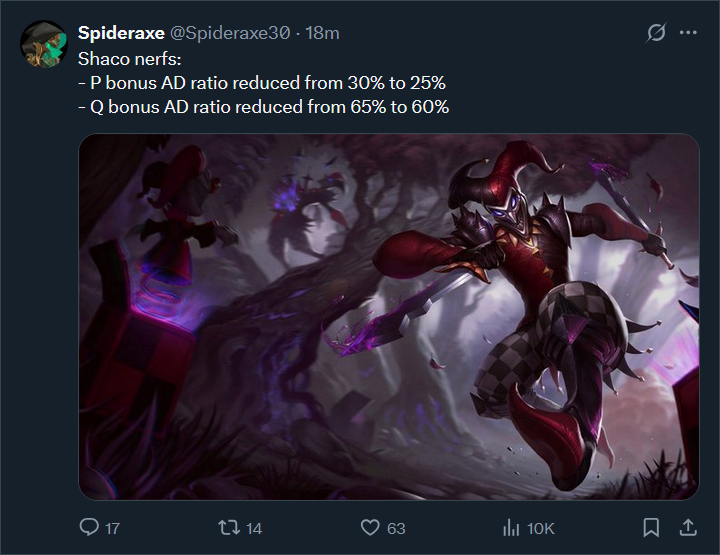Click the Q bonus AD ratio line

pos(264,107)
